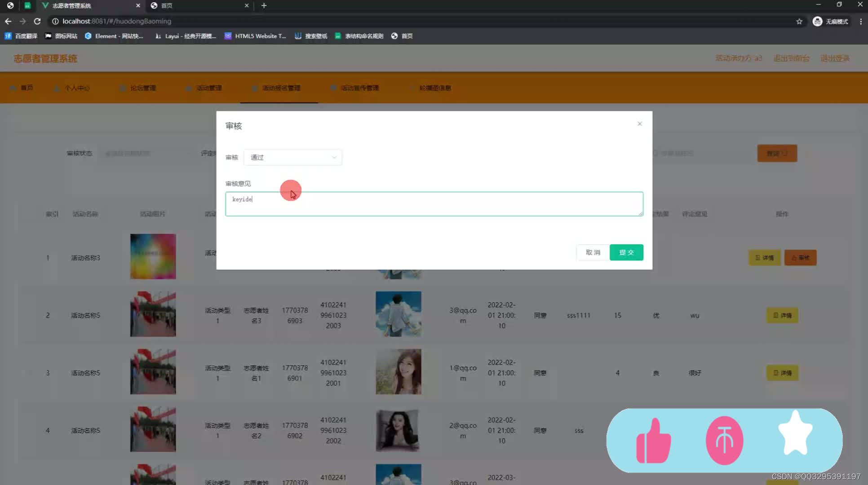Viewport: 868px width, 485px height.
Task: Open the 活动宣传管理 nav menu
Action: click(x=354, y=88)
